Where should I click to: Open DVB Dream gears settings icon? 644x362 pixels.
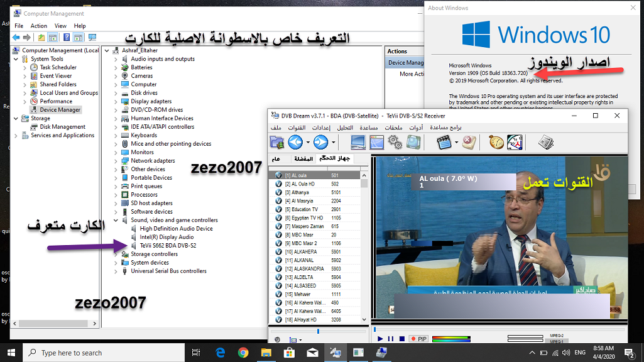coord(395,142)
